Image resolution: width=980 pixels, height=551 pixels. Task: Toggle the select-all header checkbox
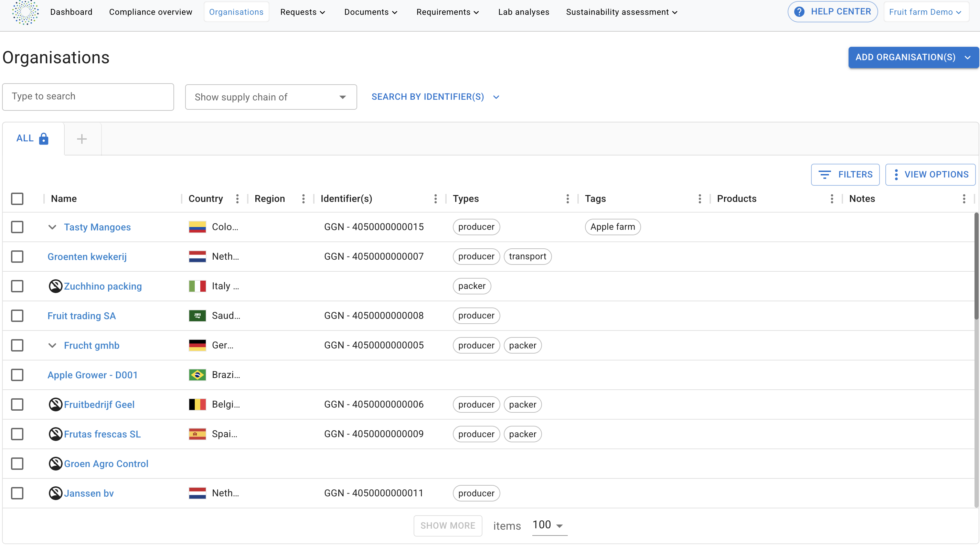point(17,198)
